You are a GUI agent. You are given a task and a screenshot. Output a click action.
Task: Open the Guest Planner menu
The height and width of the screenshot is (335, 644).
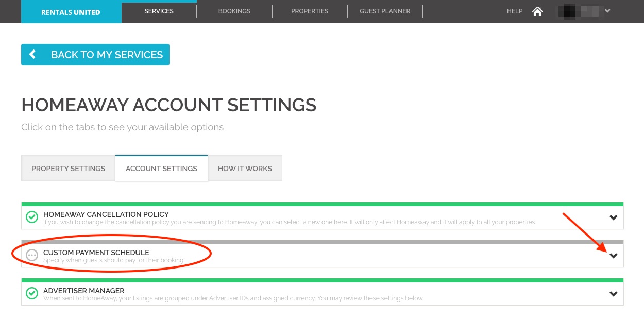click(x=385, y=11)
